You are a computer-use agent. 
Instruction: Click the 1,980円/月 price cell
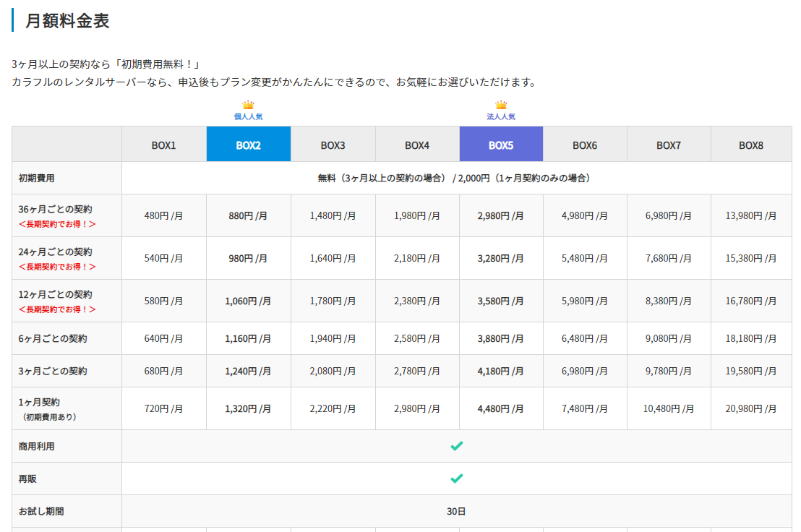pyautogui.click(x=417, y=216)
